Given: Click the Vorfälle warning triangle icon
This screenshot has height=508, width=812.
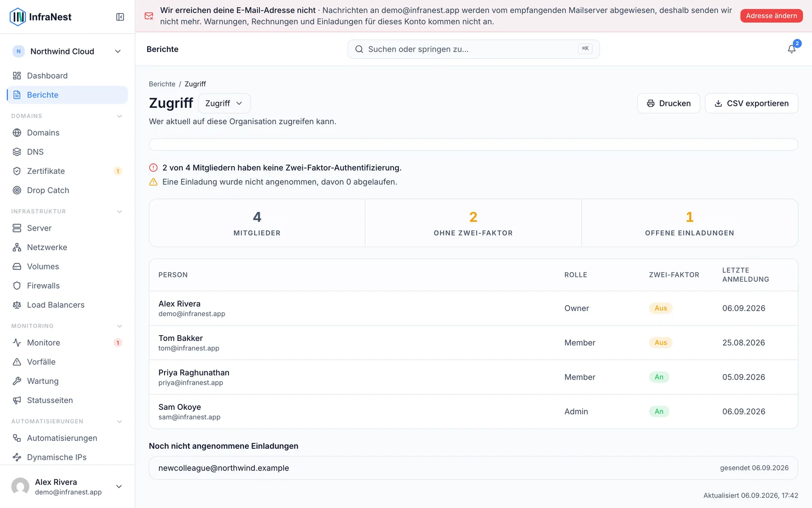Looking at the screenshot, I should (x=17, y=362).
